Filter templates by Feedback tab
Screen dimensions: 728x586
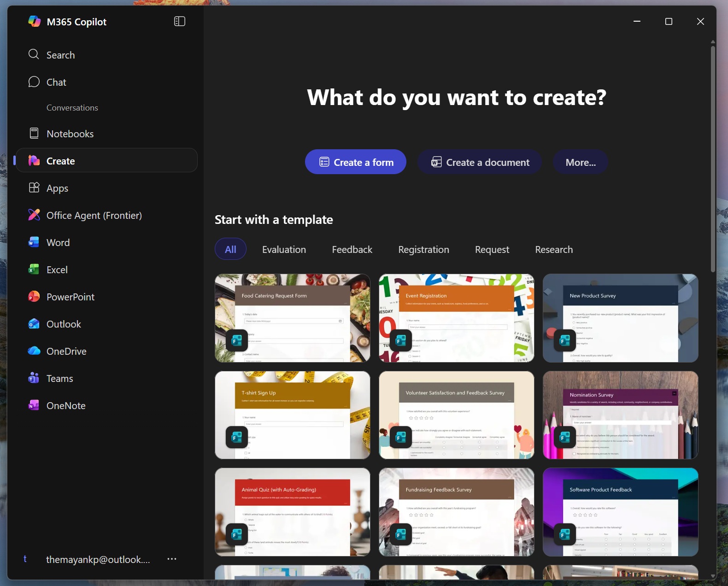click(x=352, y=250)
